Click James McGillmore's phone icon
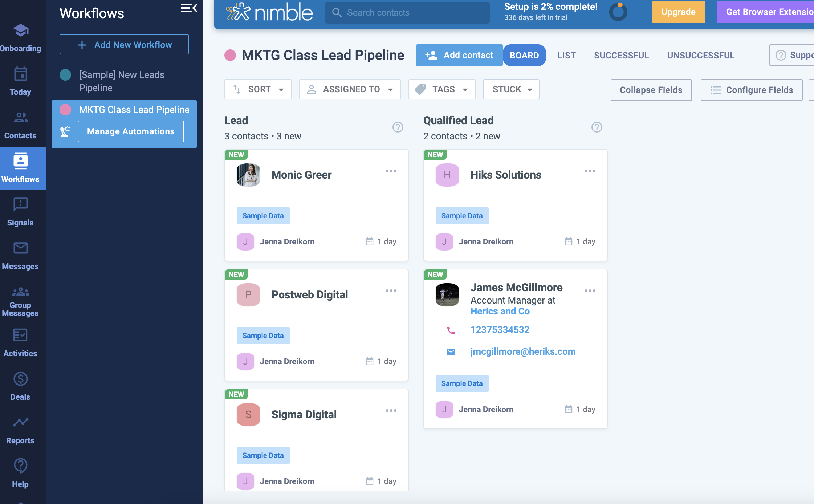814x504 pixels. [451, 330]
